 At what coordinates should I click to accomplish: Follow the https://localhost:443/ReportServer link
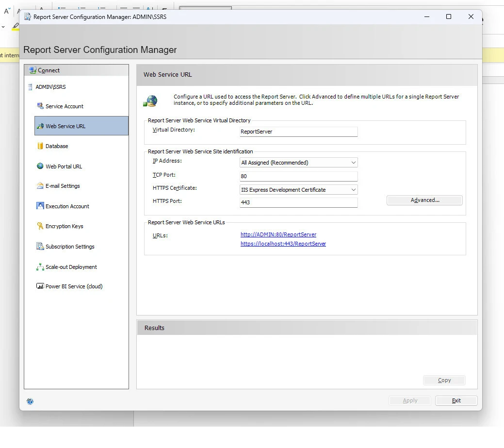(283, 244)
